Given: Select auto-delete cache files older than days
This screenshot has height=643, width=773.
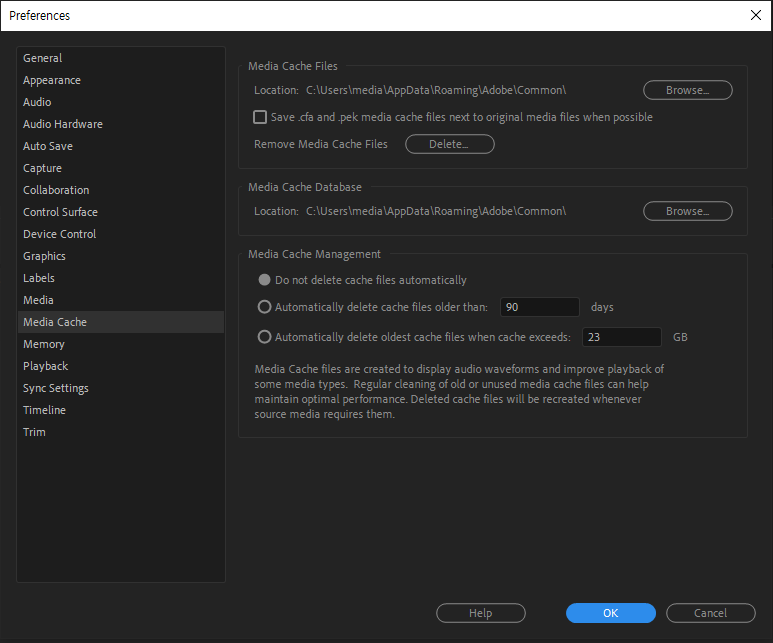Looking at the screenshot, I should tap(265, 307).
